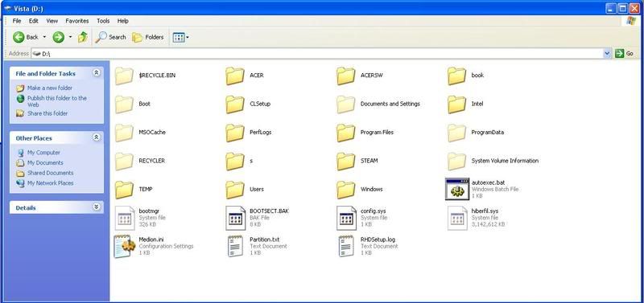Select the book folder icon
644x303 pixels.
pyautogui.click(x=456, y=76)
